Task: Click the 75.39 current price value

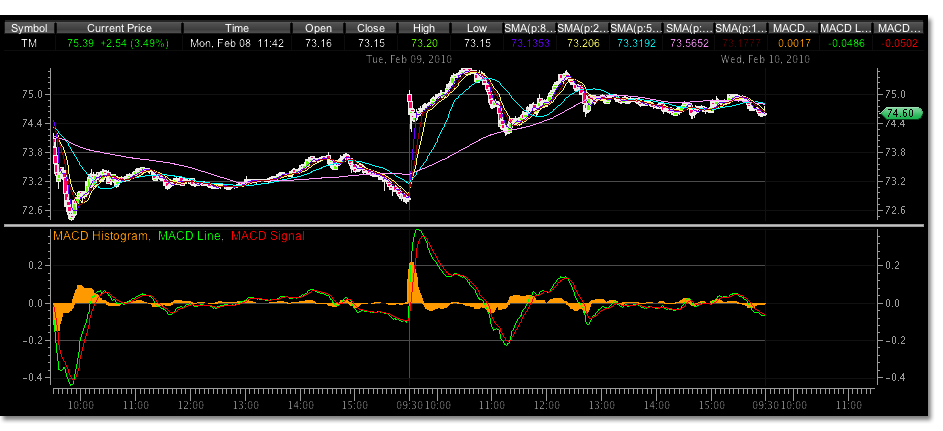Action: 84,44
